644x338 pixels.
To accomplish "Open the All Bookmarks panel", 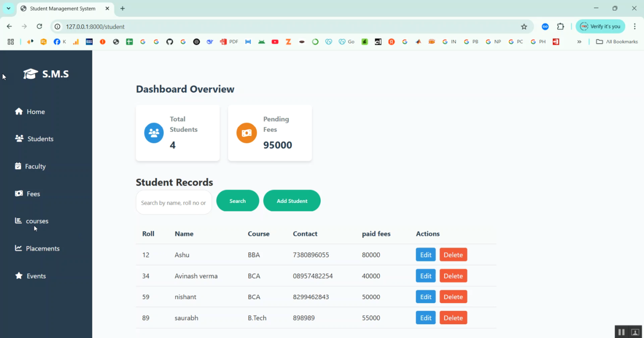I will (617, 42).
